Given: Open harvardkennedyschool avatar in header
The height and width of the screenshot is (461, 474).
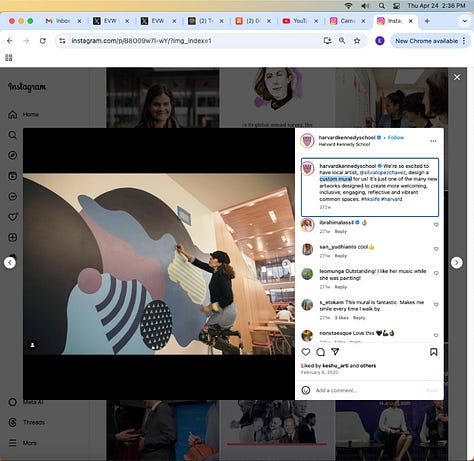Looking at the screenshot, I should pos(307,141).
